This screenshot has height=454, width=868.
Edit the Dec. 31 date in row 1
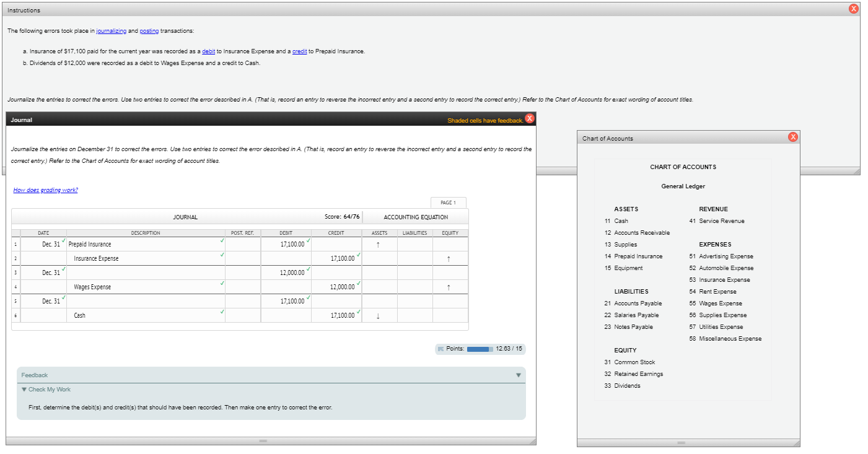tap(43, 244)
